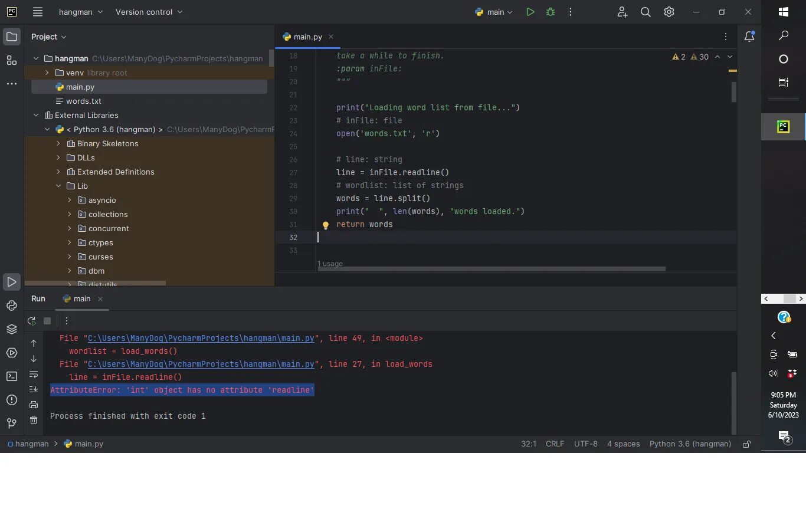Rerun 'main' in Run panel
The height and width of the screenshot is (532, 806).
pyautogui.click(x=32, y=321)
